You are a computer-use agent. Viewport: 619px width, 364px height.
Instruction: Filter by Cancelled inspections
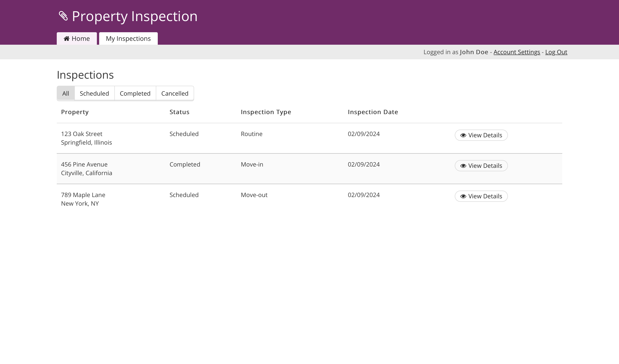pos(175,93)
